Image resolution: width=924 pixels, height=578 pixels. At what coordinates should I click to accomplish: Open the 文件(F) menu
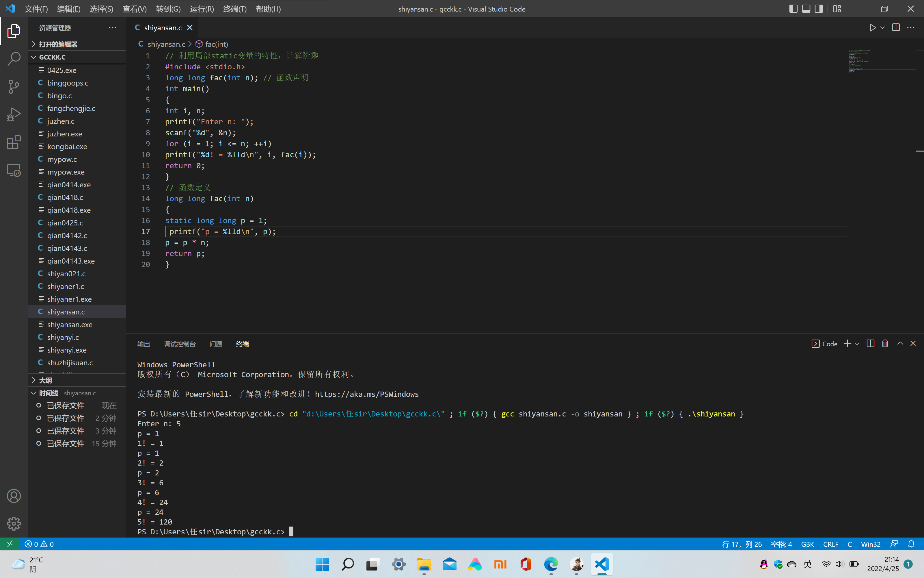(36, 9)
